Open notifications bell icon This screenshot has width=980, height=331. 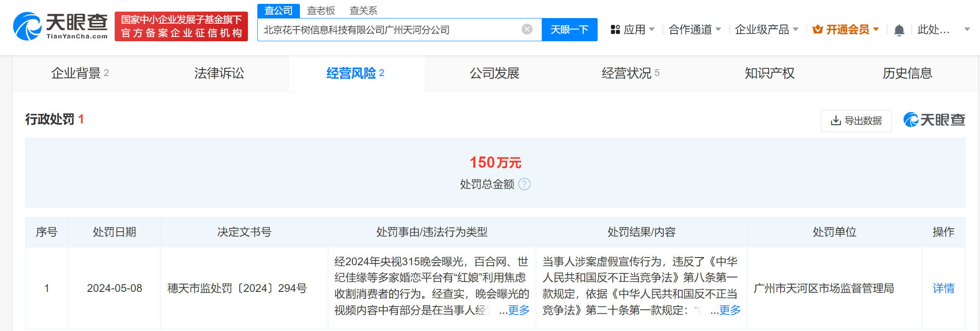899,30
